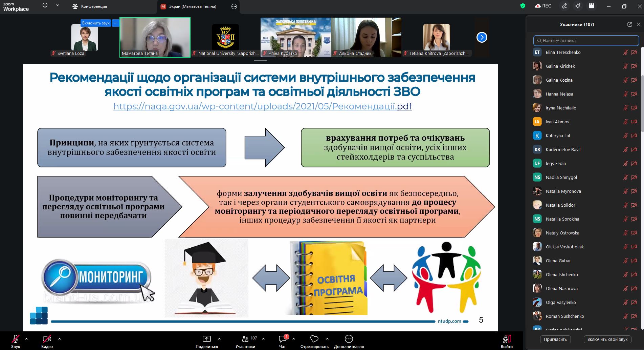
Task: Expand video options arrow next to Видео
Action: (60, 338)
